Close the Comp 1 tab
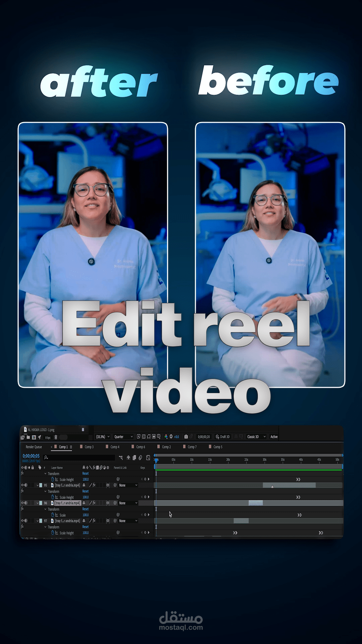Image resolution: width=362 pixels, height=644 pixels. 52,447
